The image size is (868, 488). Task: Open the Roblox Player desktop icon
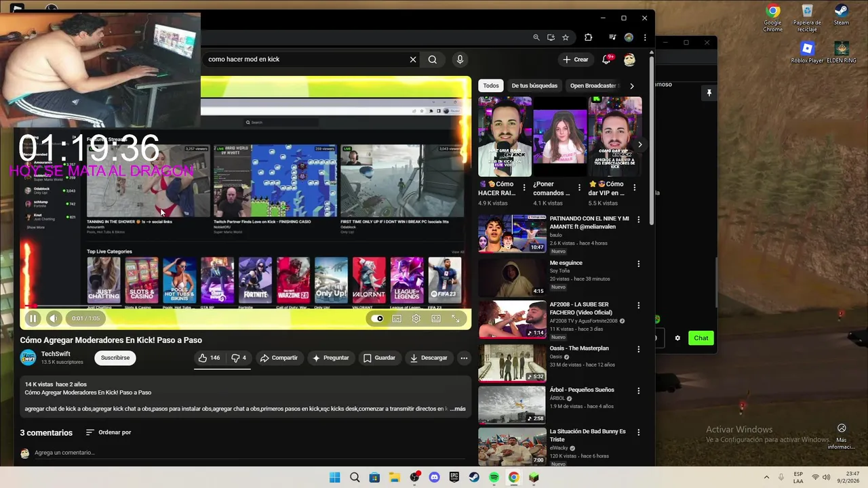(x=807, y=52)
